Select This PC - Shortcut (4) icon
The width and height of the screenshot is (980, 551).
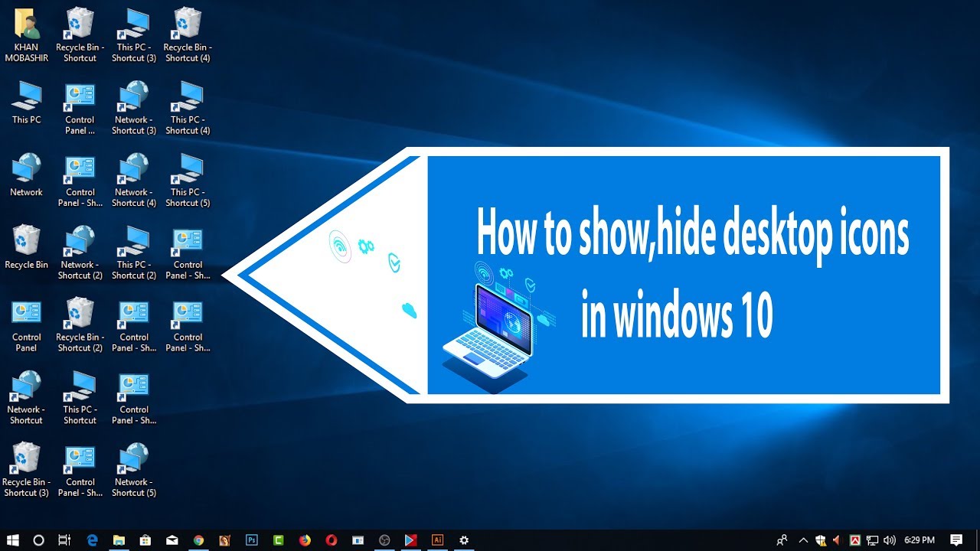188,108
